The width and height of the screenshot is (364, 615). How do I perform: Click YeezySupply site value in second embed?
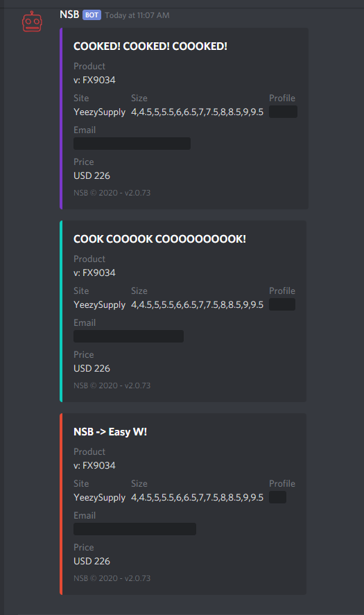[x=100, y=305]
